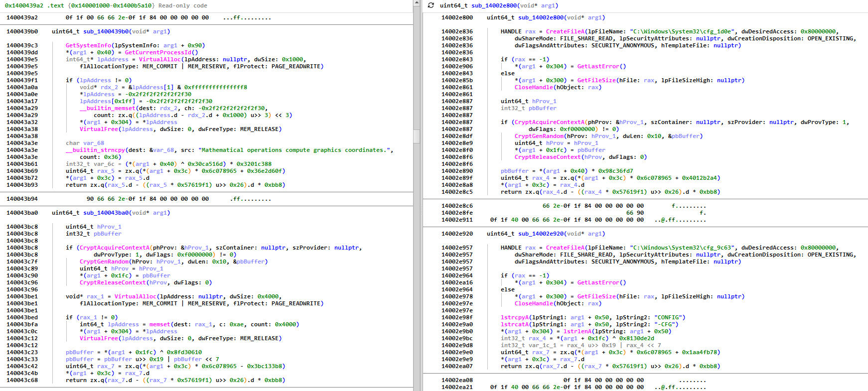The width and height of the screenshot is (868, 391).
Task: Click constant 0x1aa4fb78 in right pane
Action: [x=699, y=352]
